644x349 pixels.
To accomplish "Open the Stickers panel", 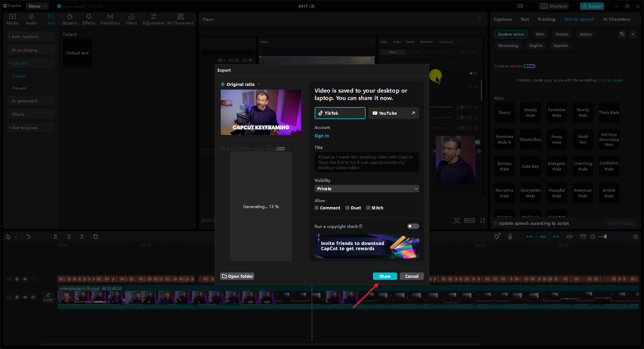I will click(69, 19).
